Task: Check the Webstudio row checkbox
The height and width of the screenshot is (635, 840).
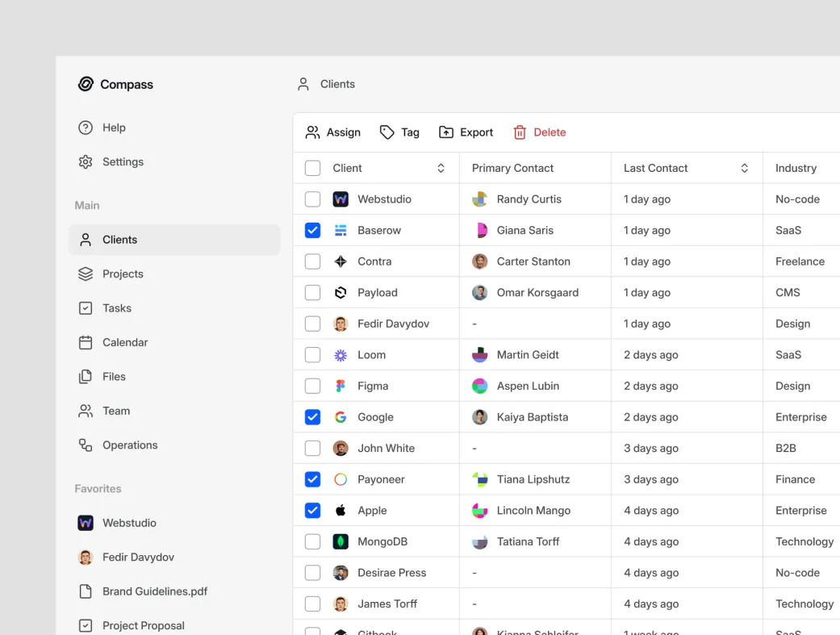Action: tap(312, 199)
